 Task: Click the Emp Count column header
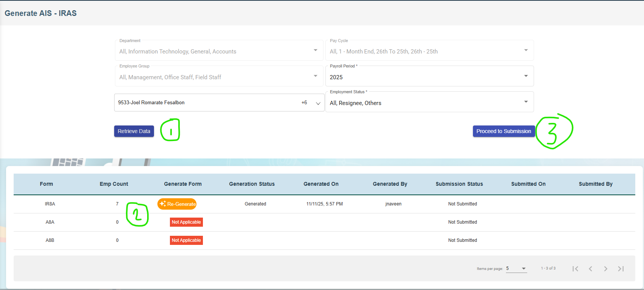[114, 184]
